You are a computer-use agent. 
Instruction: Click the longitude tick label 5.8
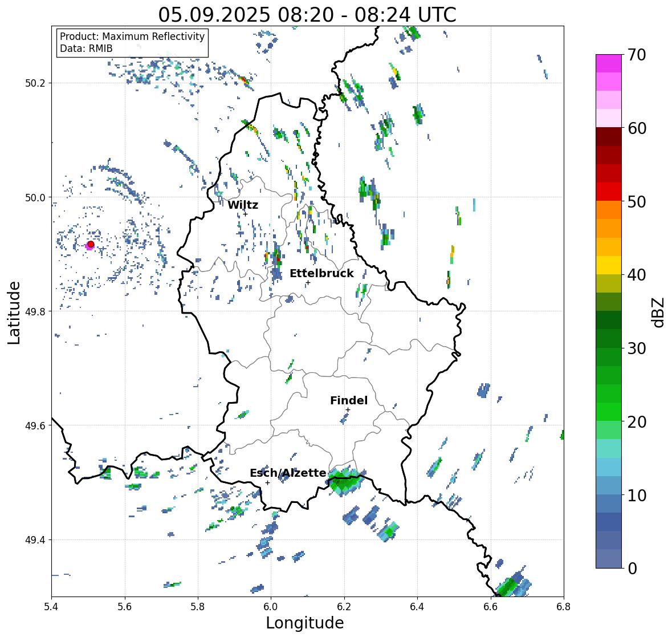(198, 607)
